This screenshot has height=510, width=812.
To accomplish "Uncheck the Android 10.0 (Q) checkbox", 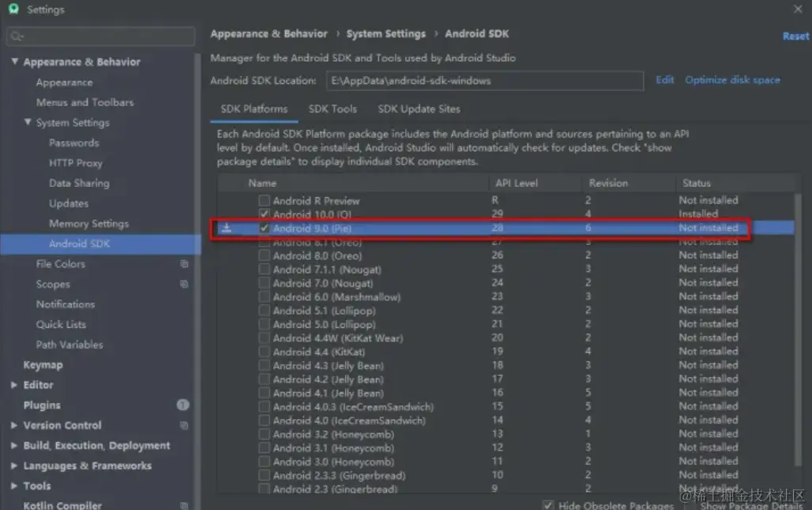I will (264, 214).
